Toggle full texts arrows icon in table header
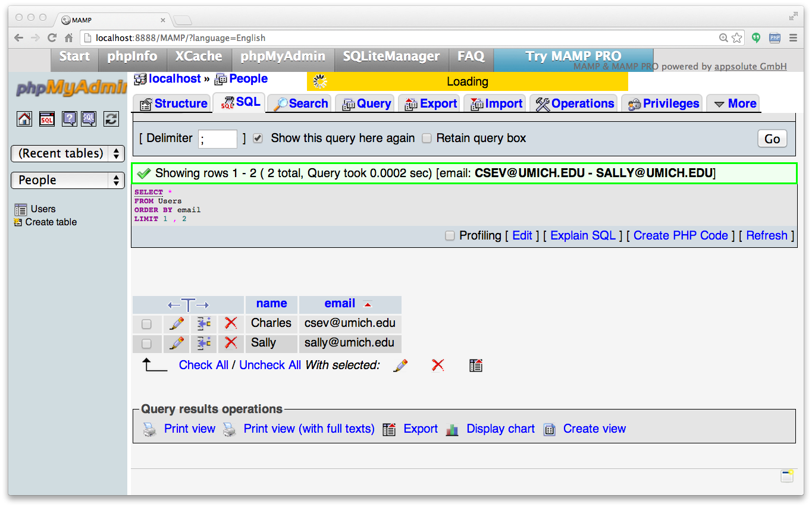 (188, 305)
